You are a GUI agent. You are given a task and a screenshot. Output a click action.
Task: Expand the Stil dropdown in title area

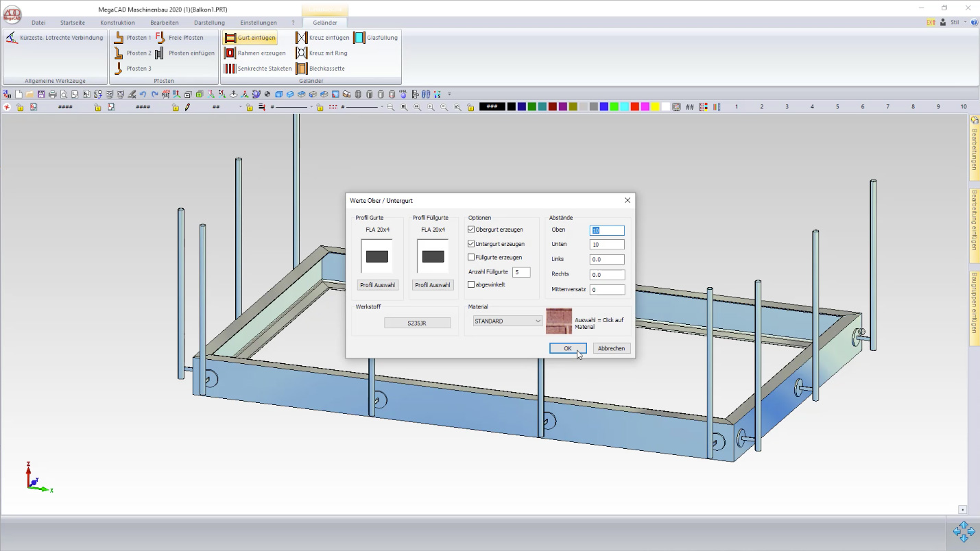(x=966, y=22)
